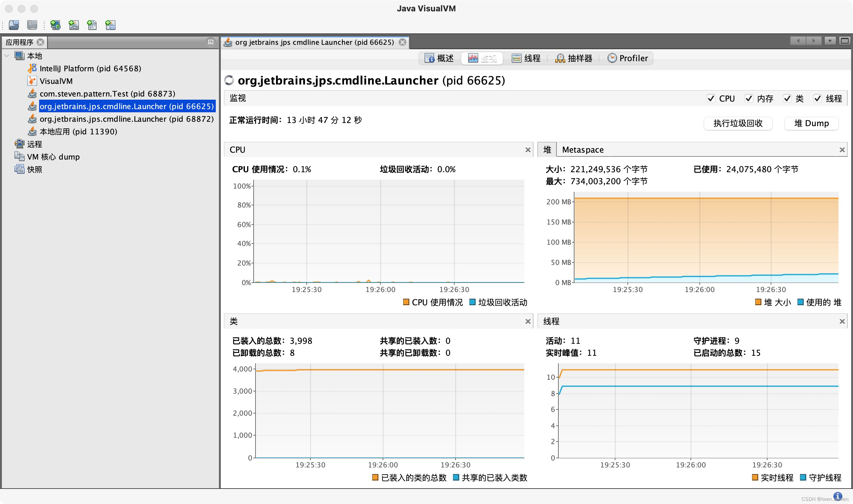Click the scroll documents left arrow

coord(798,41)
